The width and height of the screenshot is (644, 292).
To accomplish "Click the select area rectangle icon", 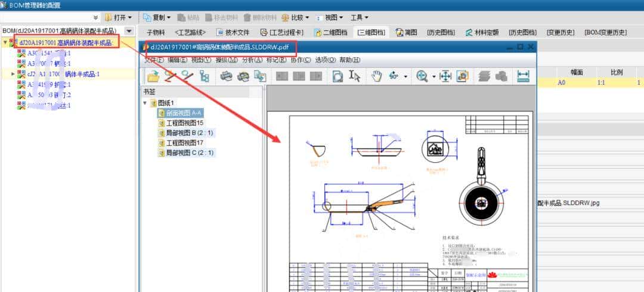I will pos(338,76).
